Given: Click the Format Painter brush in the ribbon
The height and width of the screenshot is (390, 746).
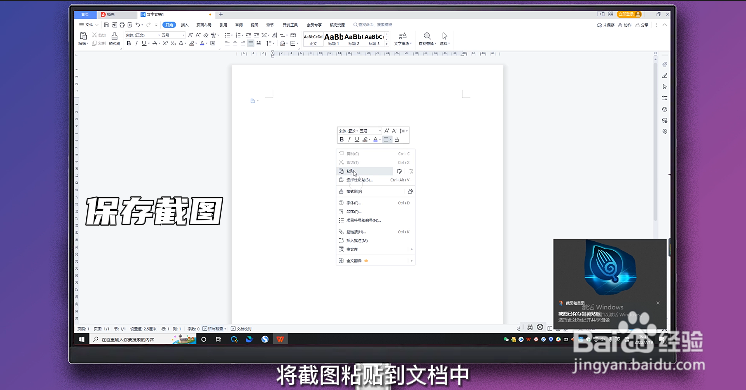Looking at the screenshot, I should click(x=115, y=36).
